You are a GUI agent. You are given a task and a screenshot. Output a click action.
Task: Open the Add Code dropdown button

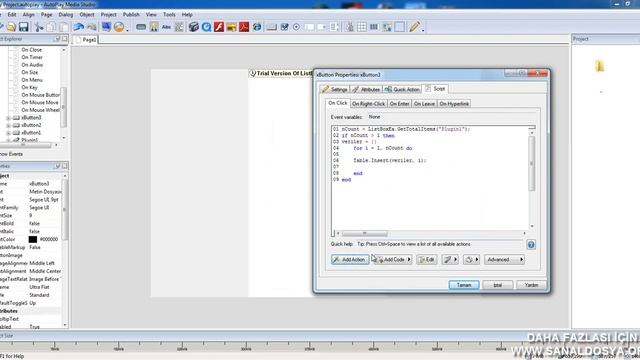pos(393,260)
